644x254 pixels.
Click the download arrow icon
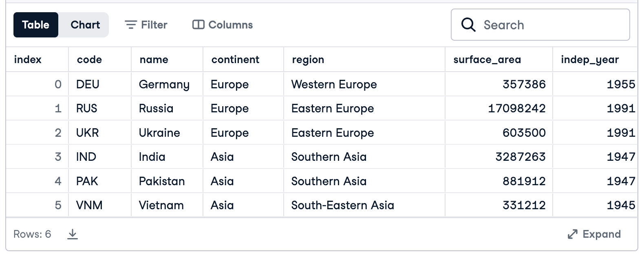pyautogui.click(x=73, y=234)
